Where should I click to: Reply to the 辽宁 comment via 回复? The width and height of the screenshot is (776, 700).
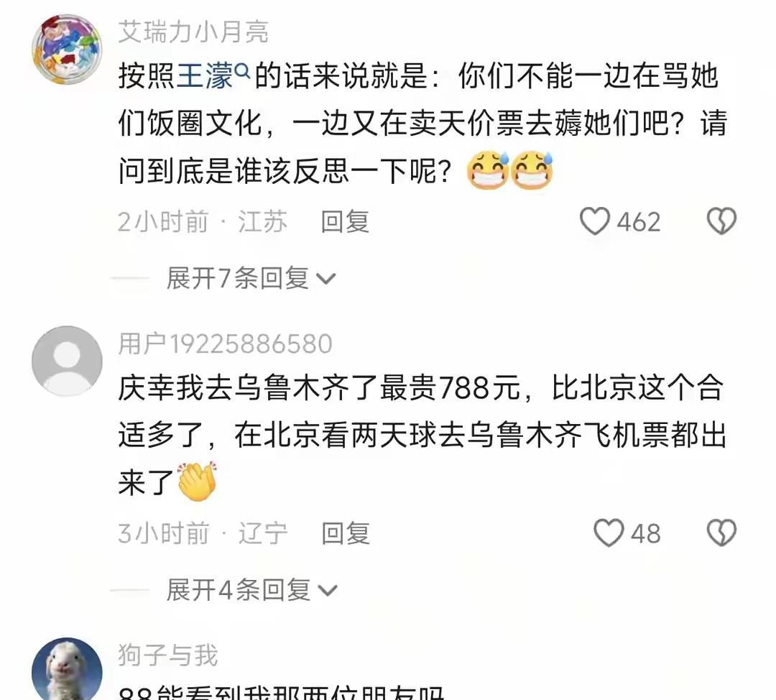(346, 533)
